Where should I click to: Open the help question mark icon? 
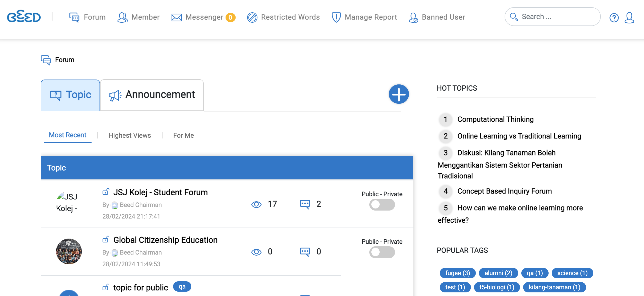point(614,18)
